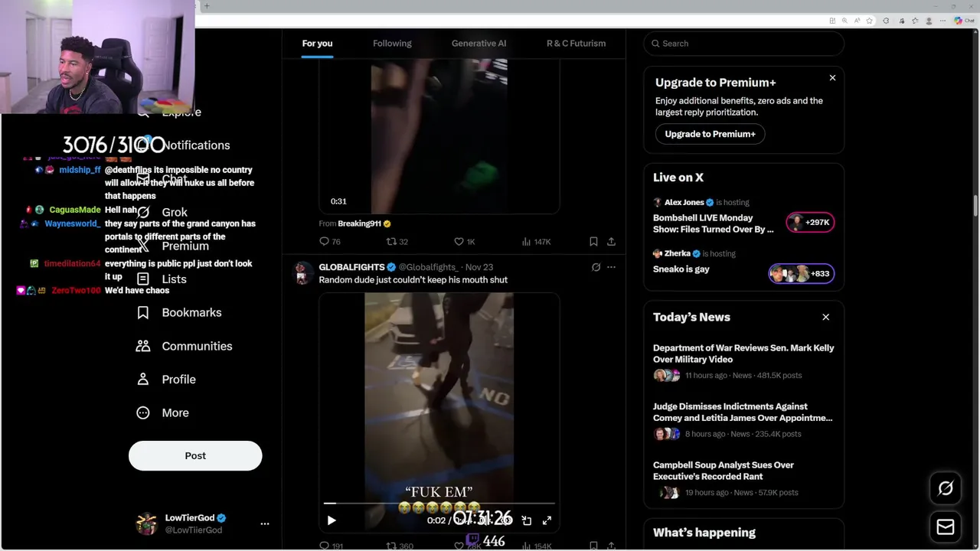Open Judge Dismisses Indictments news story

pos(743,412)
